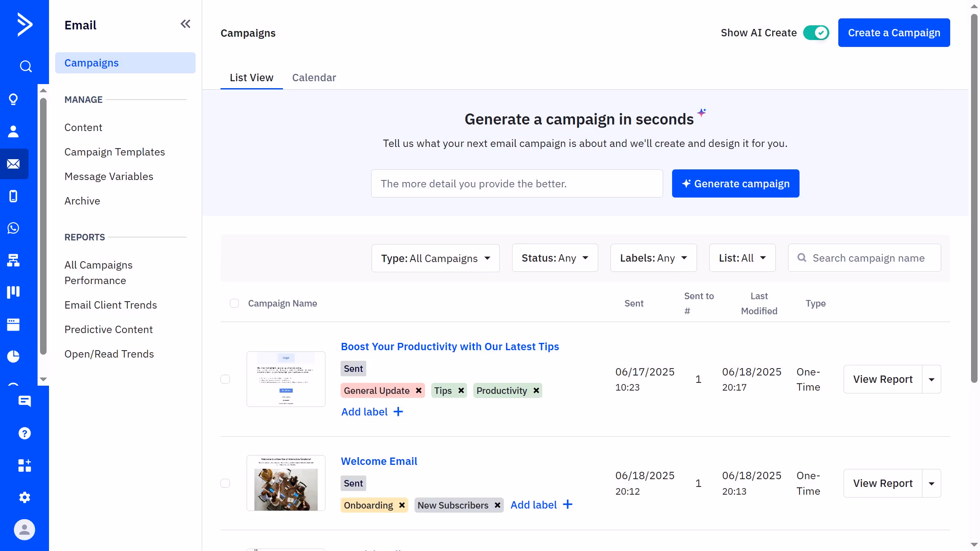Expand arrow next to Welcome Email View Report

click(x=931, y=483)
